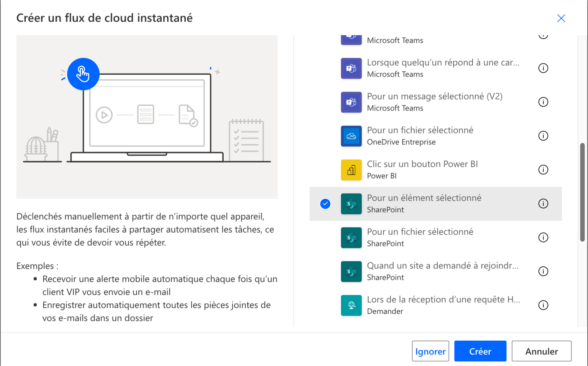Select trigger 'Lors de la réception d'une requête H...'

coord(435,306)
